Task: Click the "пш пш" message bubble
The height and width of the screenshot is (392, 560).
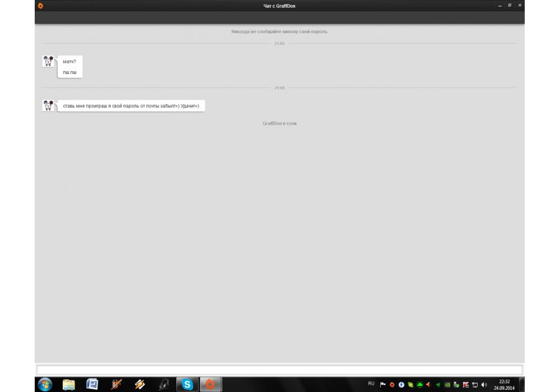Action: click(x=69, y=73)
